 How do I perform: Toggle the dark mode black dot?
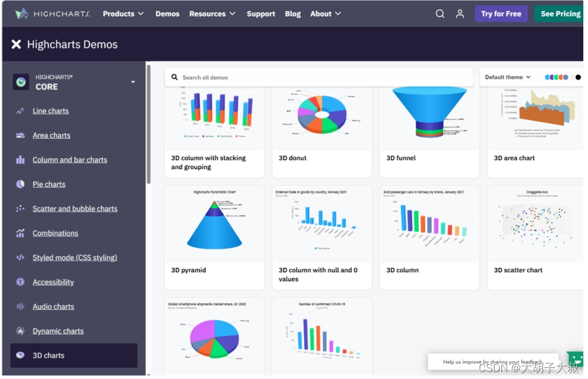click(x=578, y=77)
